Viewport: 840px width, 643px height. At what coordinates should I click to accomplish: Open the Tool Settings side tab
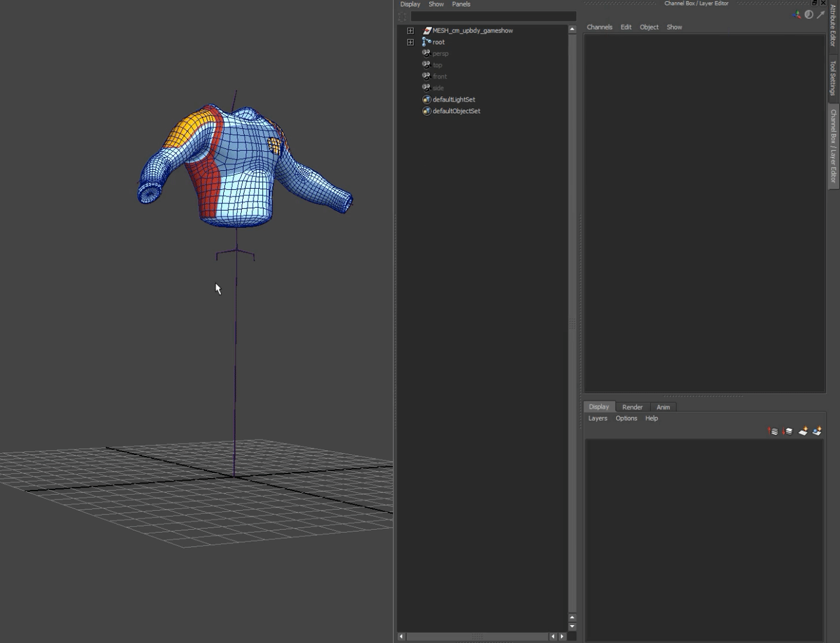[x=833, y=77]
